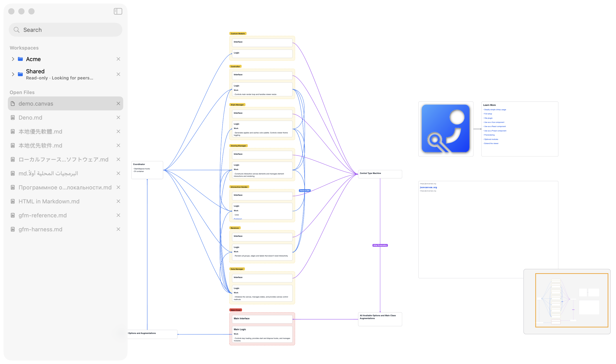Select demo.canvas in Open Files
Screen dimensions: 616x364
pyautogui.click(x=66, y=103)
